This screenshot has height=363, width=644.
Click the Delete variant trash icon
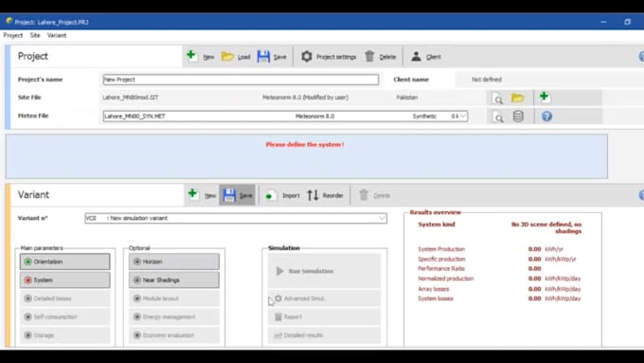(x=364, y=195)
